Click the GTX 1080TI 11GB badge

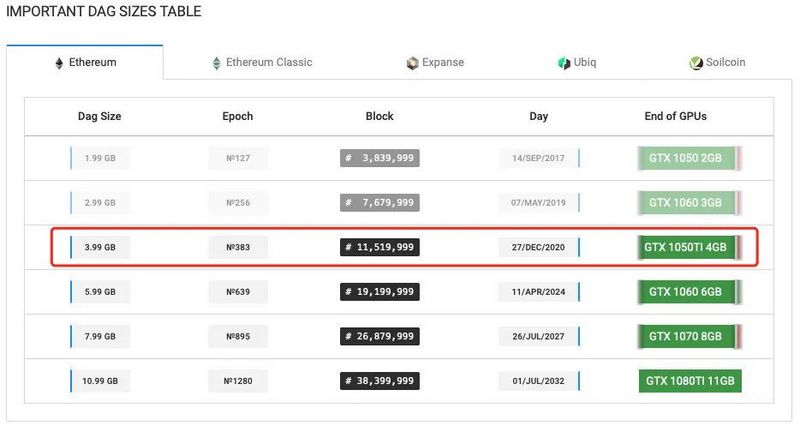690,381
